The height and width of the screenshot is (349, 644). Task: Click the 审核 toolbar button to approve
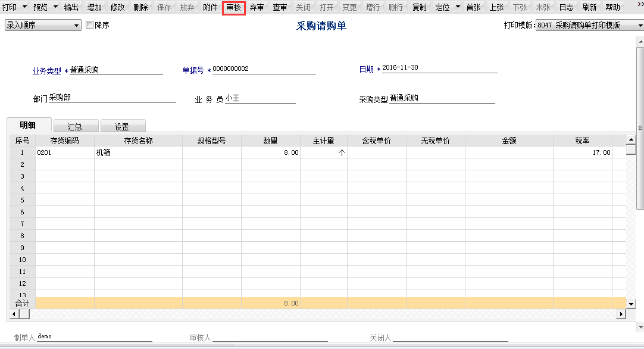coord(233,8)
